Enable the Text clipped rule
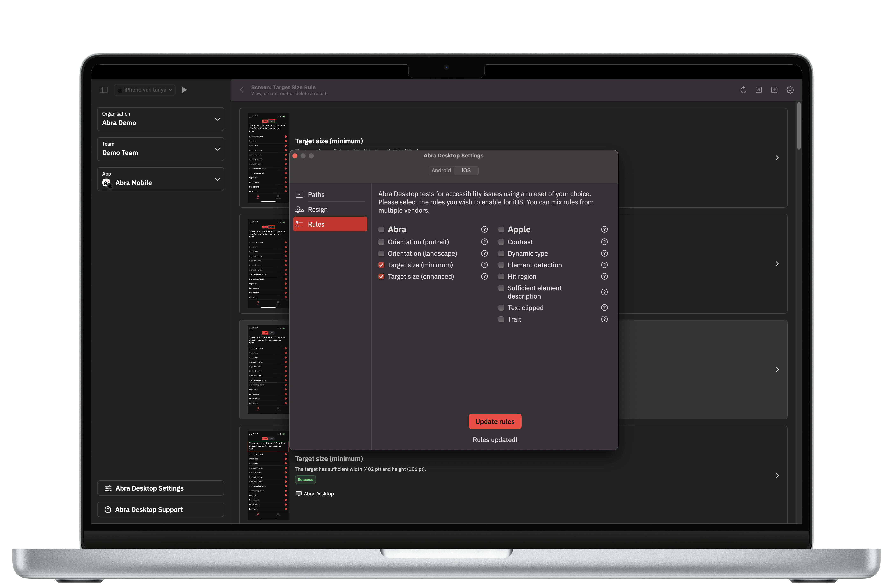893x588 pixels. 501,308
